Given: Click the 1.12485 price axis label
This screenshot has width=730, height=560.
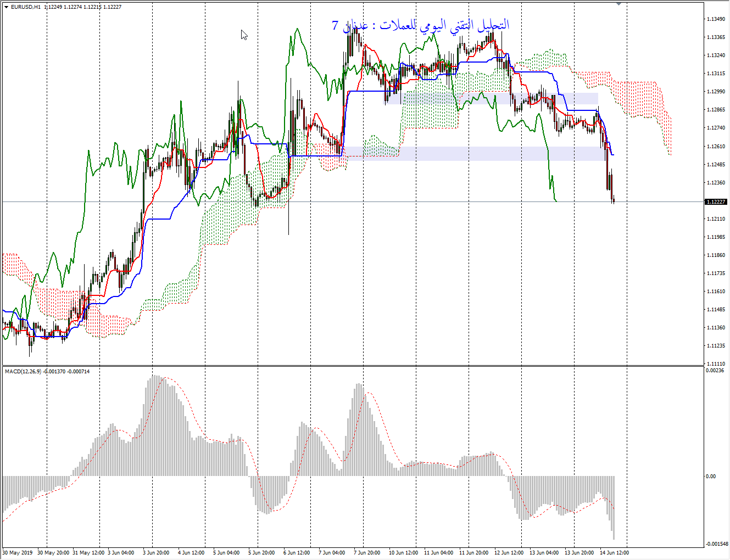Looking at the screenshot, I should pyautogui.click(x=716, y=165).
